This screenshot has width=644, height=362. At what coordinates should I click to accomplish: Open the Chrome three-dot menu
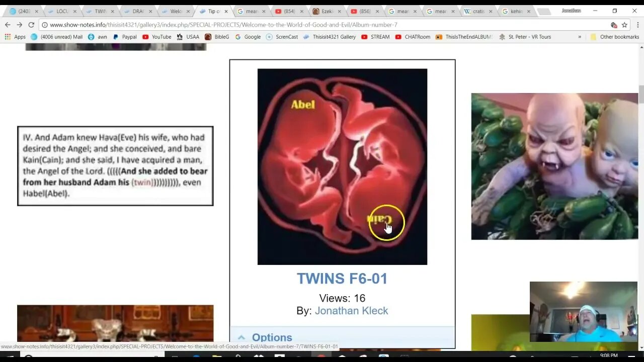[637, 25]
